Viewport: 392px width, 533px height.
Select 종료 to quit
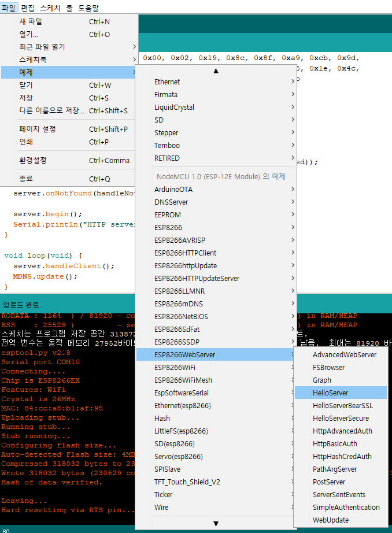tap(69, 179)
